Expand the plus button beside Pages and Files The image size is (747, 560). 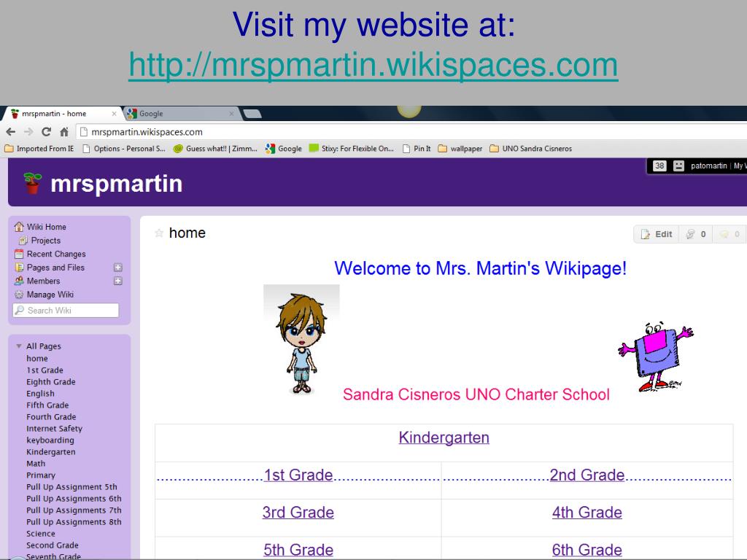pos(118,268)
